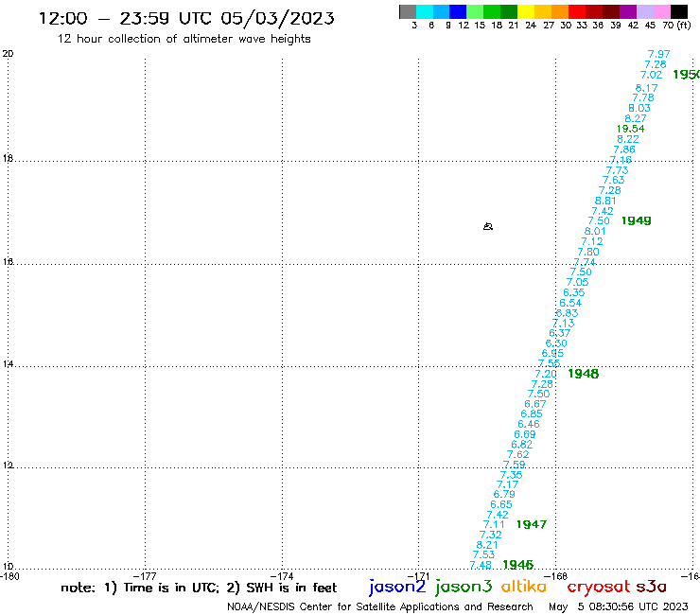Pick the yellow 24 ft legend swatch
700x615 pixels.
tap(526, 11)
